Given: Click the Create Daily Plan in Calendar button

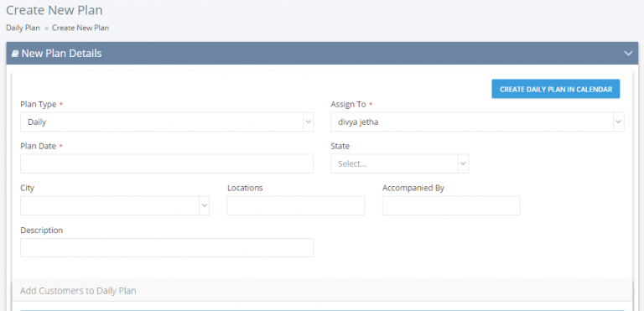Looking at the screenshot, I should 556,89.
